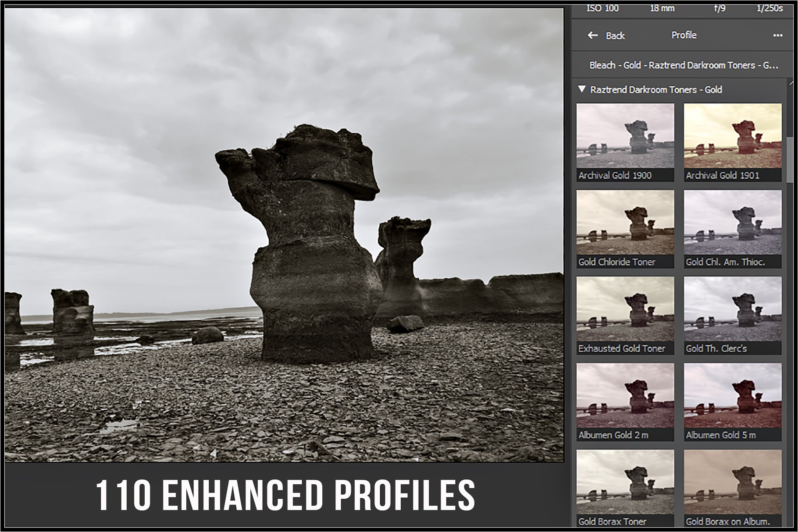Choose the Gold Th. Clerc's profile

tap(733, 316)
